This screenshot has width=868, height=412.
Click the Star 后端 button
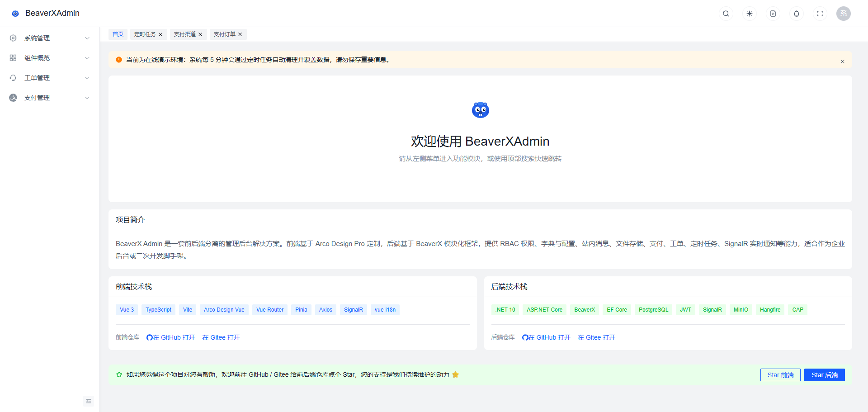coord(825,375)
